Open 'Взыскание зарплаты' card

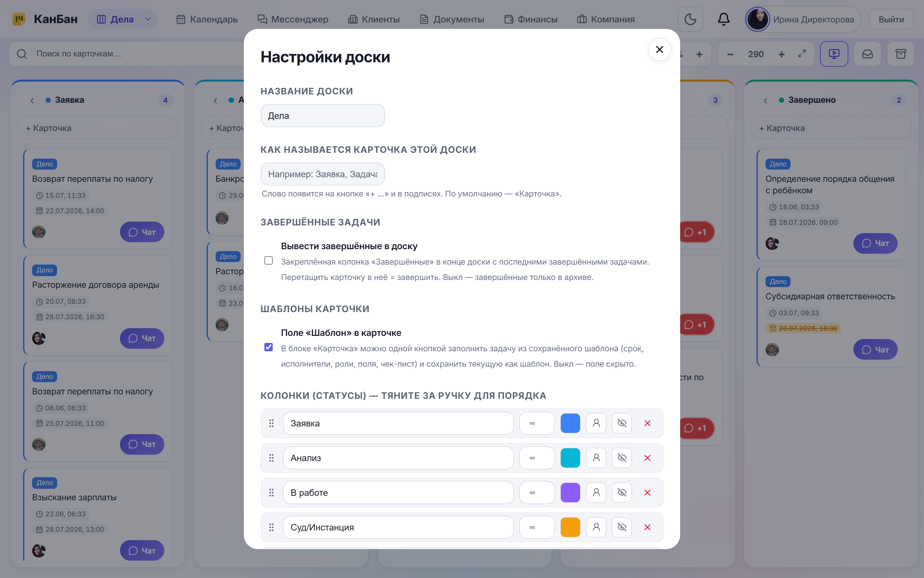(98, 514)
